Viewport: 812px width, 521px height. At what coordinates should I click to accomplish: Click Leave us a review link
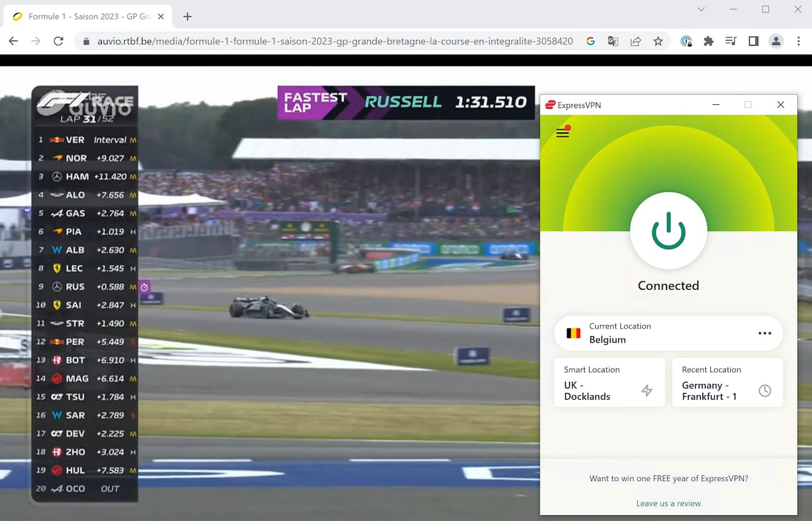click(x=668, y=504)
